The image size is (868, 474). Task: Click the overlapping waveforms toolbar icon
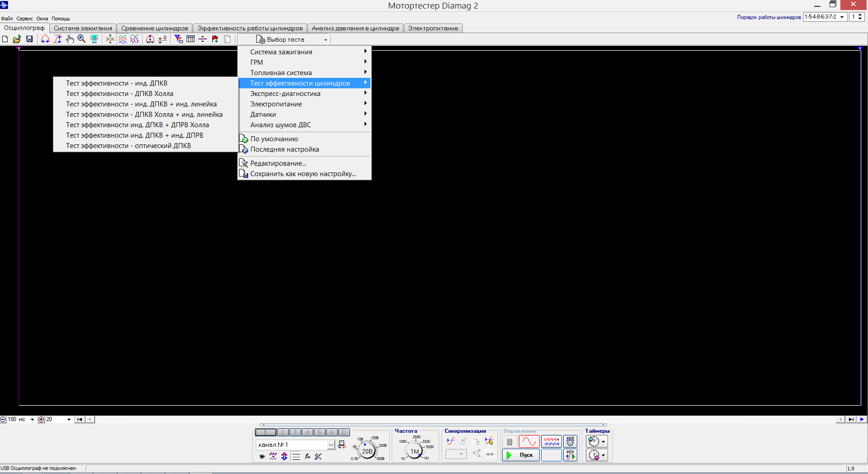click(x=135, y=39)
